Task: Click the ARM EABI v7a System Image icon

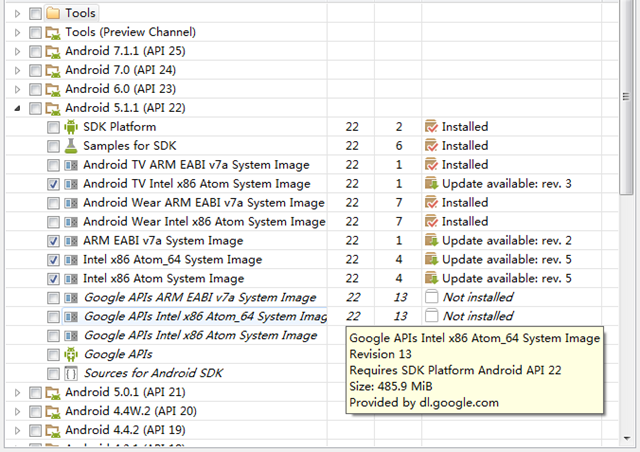Action: 71,241
